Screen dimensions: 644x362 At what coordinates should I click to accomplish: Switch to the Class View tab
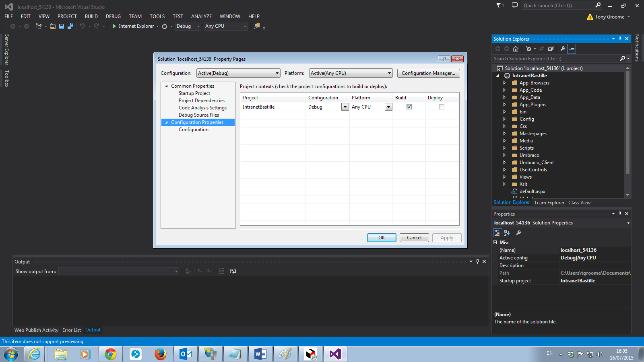pyautogui.click(x=579, y=203)
